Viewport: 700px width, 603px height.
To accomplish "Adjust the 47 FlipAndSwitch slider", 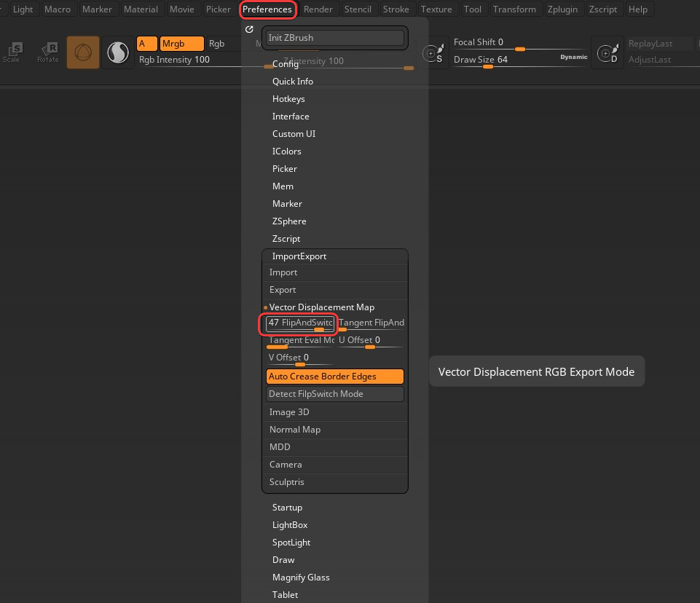I will click(x=300, y=323).
